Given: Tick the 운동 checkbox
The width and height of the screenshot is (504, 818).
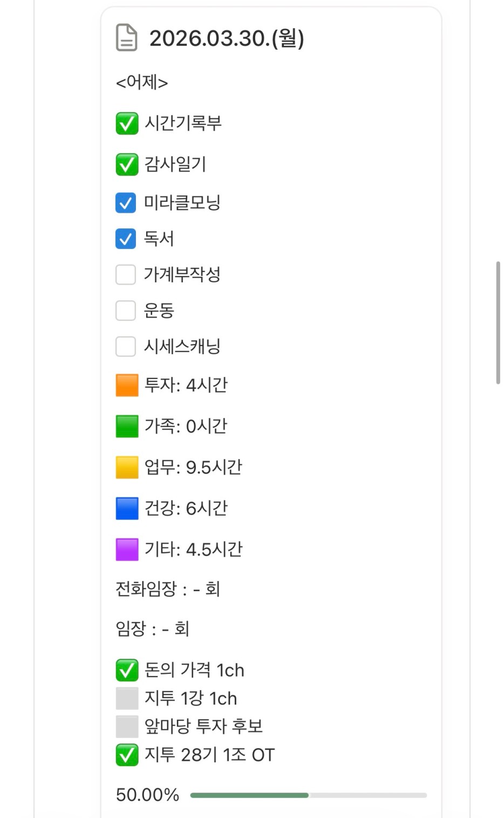Looking at the screenshot, I should click(126, 310).
